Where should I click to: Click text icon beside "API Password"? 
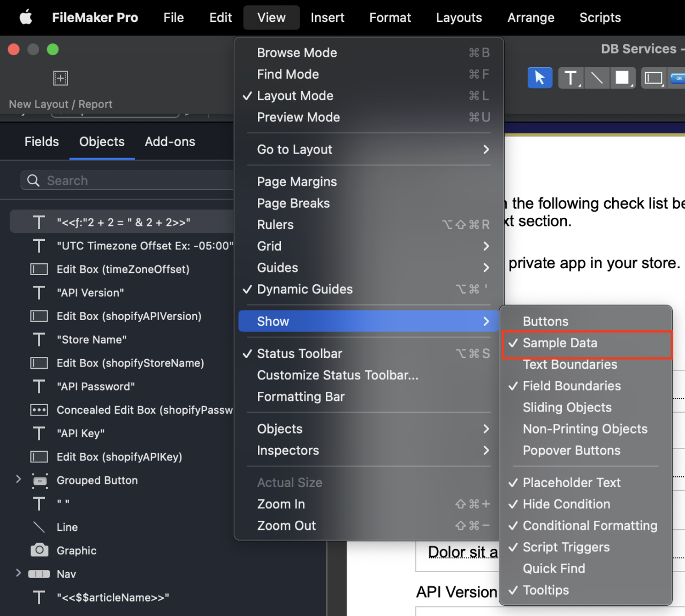pos(39,386)
